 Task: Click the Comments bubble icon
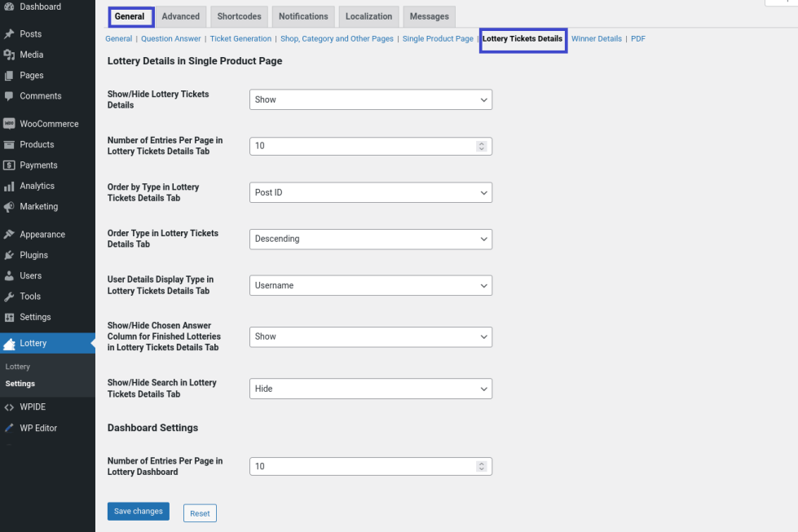9,96
